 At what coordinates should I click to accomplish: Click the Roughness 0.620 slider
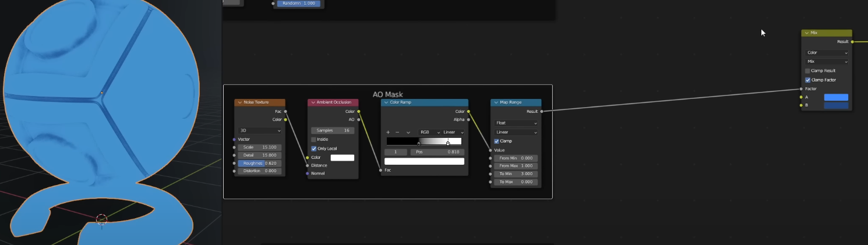click(x=260, y=164)
